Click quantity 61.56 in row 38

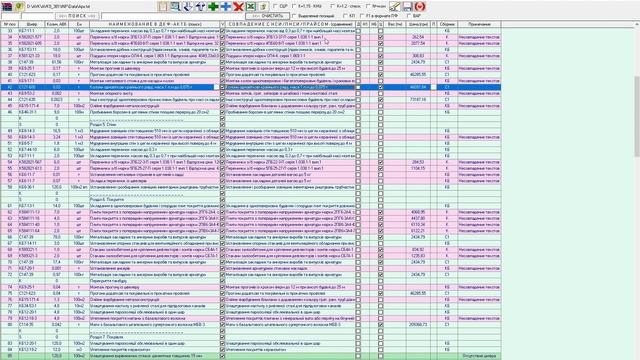pos(57,62)
